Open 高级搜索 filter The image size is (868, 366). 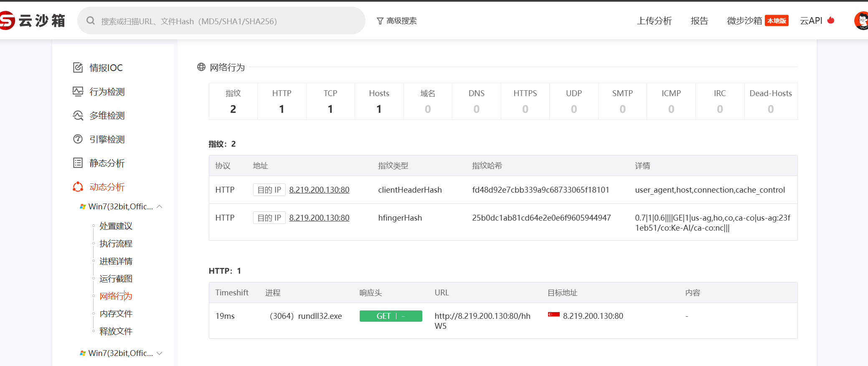tap(396, 21)
